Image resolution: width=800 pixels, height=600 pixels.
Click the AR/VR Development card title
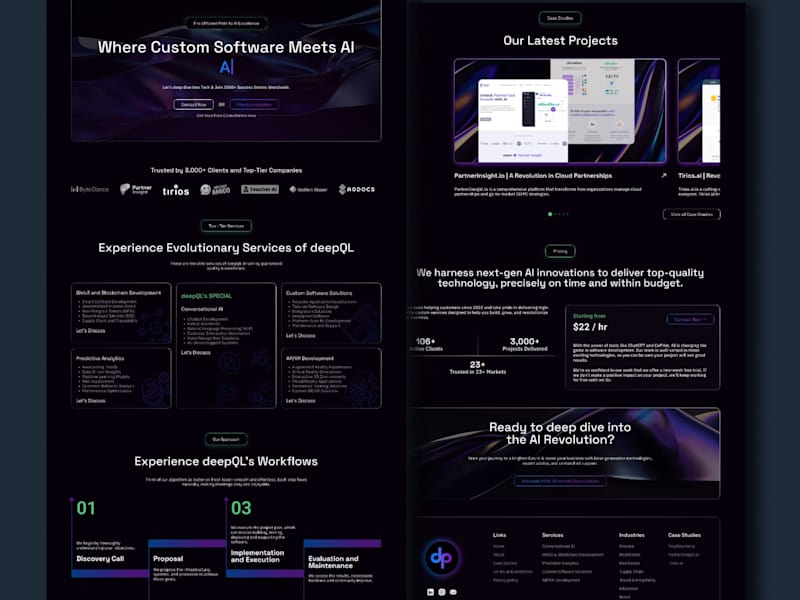click(x=310, y=358)
